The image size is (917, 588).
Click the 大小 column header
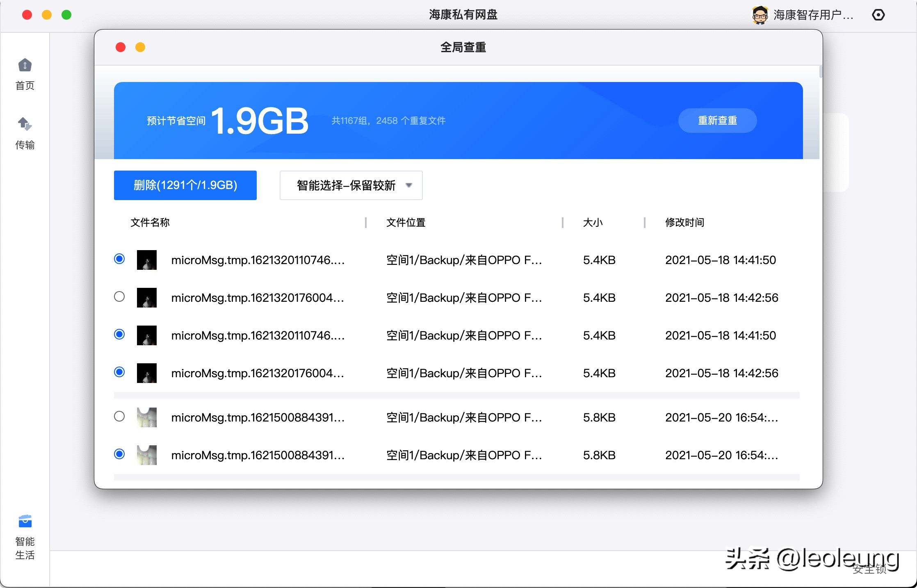593,223
